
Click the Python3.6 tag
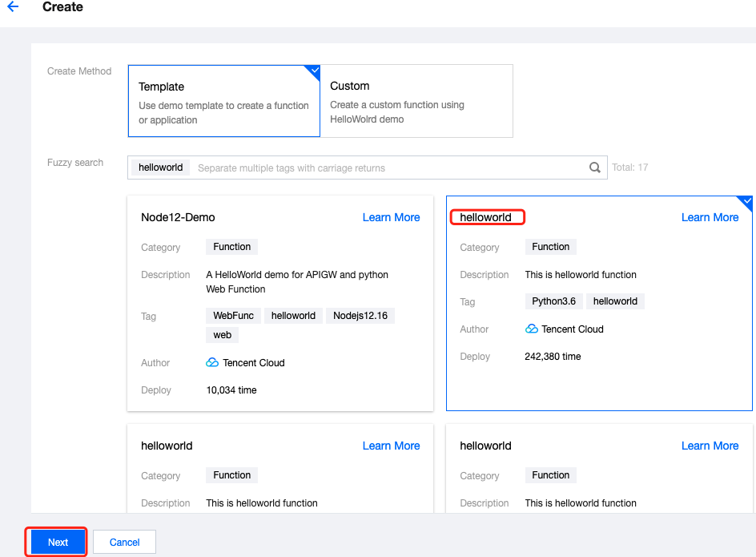pyautogui.click(x=553, y=301)
